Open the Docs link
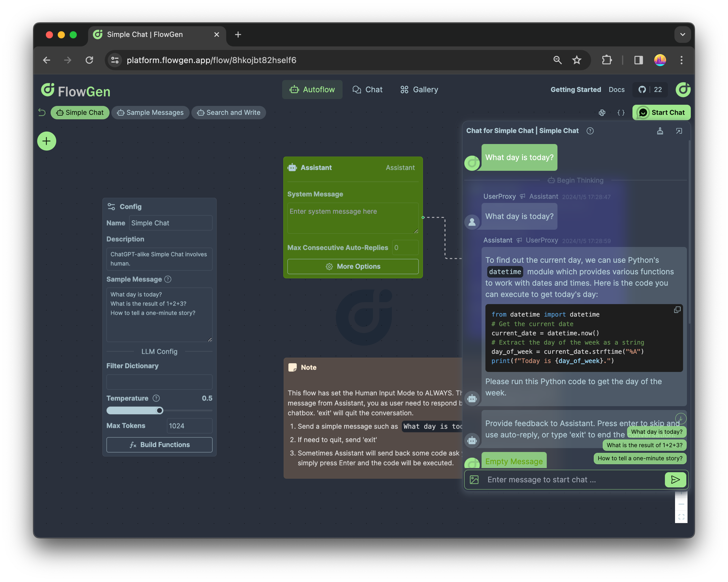This screenshot has height=582, width=728. point(616,90)
